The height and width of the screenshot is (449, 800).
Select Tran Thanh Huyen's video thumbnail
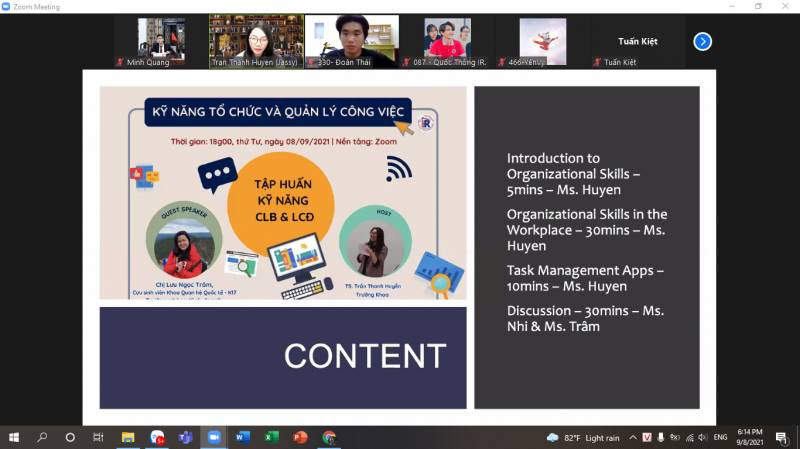(256, 41)
